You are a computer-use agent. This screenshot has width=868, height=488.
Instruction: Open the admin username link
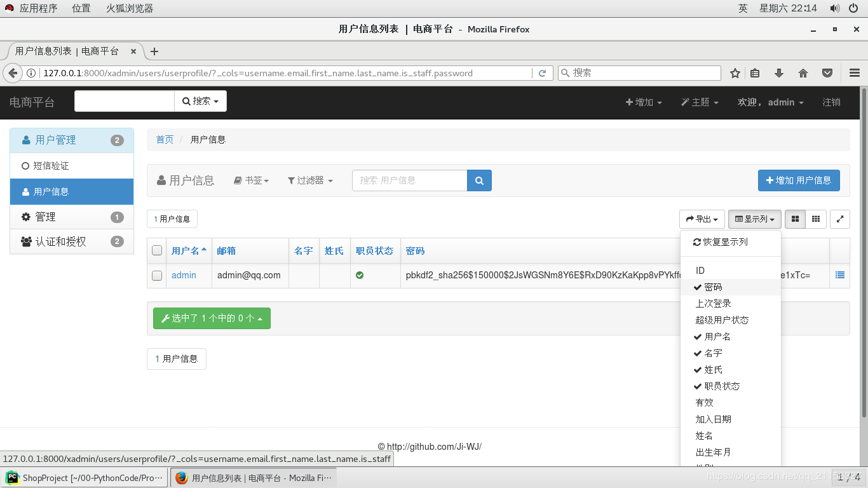pos(184,275)
